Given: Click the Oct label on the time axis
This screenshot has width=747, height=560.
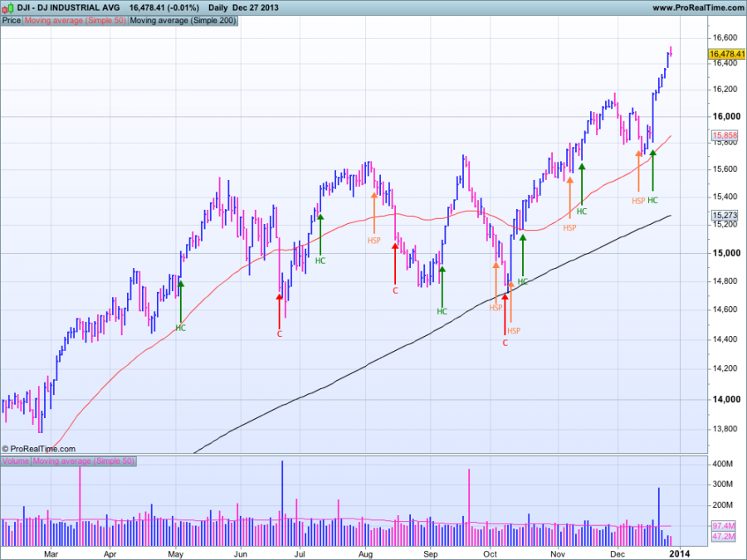Looking at the screenshot, I should click(x=490, y=554).
